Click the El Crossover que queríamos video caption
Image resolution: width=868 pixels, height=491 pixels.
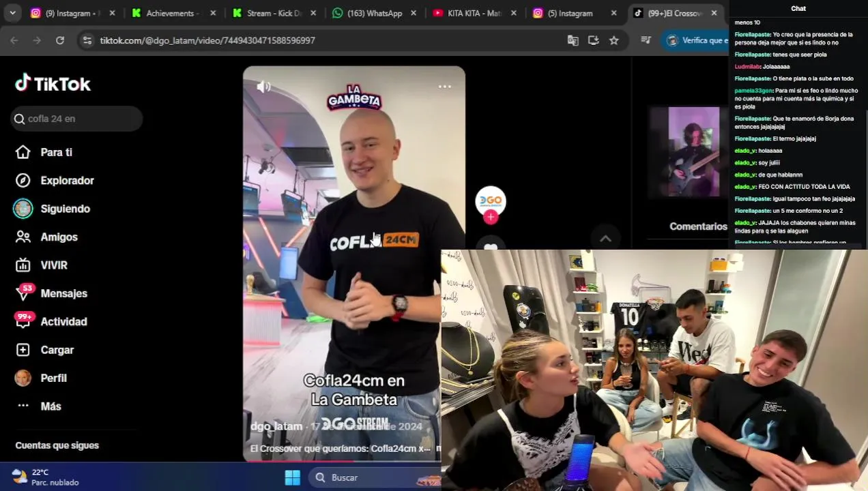pos(341,449)
